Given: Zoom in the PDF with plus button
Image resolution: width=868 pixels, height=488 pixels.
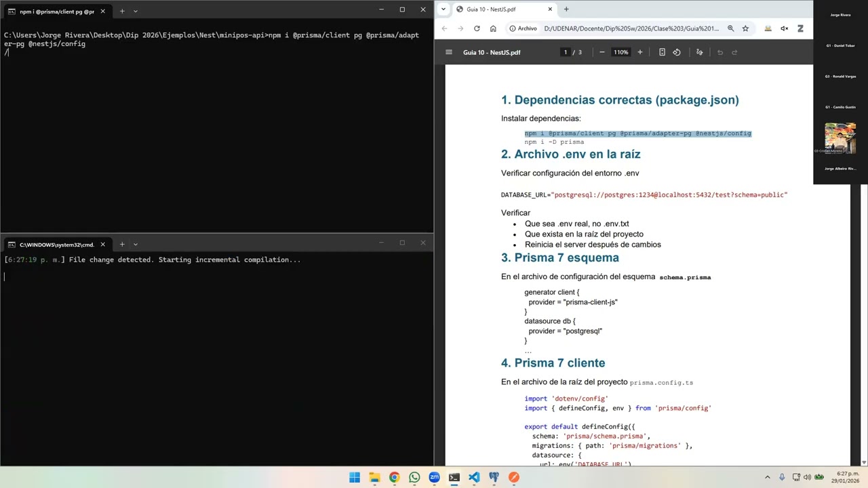Looking at the screenshot, I should pyautogui.click(x=639, y=52).
